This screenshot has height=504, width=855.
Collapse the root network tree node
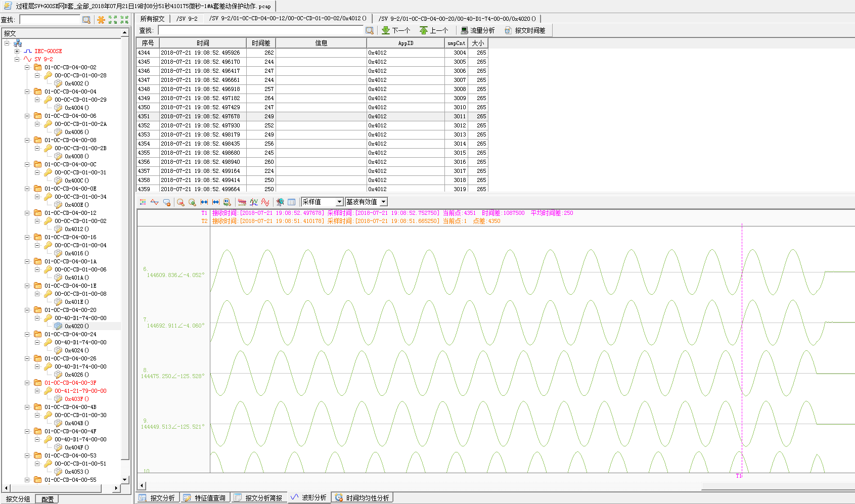[x=7, y=43]
